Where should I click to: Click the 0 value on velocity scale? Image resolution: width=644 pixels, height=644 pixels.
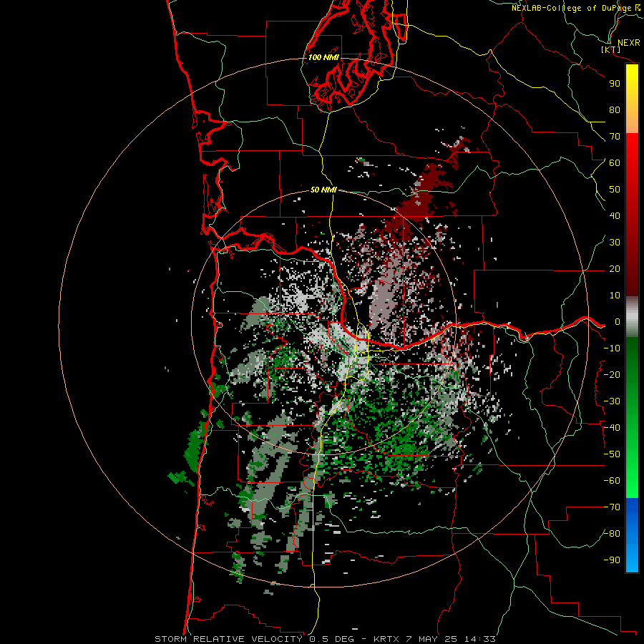(618, 322)
